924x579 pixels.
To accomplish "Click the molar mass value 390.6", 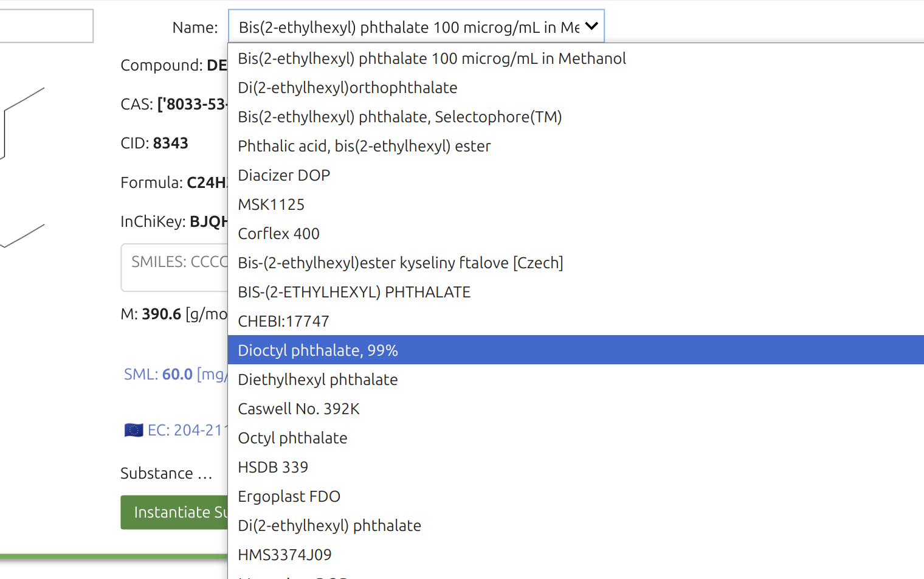I will pyautogui.click(x=162, y=314).
